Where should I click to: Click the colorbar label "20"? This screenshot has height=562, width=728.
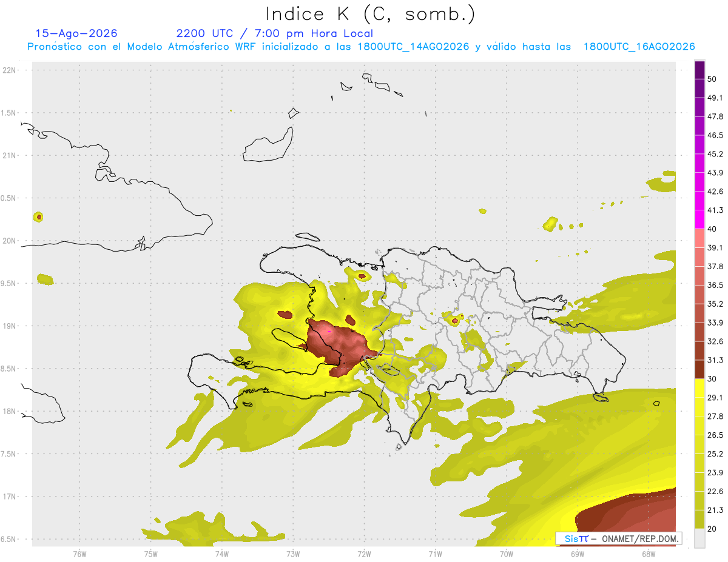tap(712, 529)
